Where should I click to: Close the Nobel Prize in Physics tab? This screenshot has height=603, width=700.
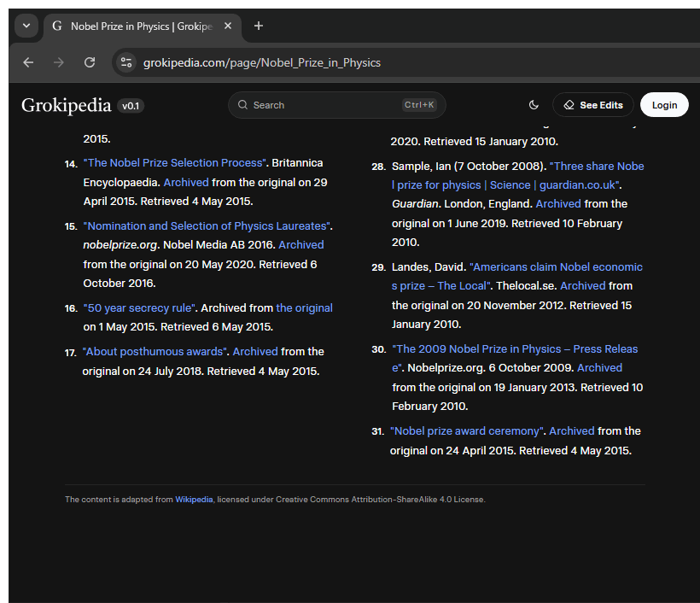(228, 26)
